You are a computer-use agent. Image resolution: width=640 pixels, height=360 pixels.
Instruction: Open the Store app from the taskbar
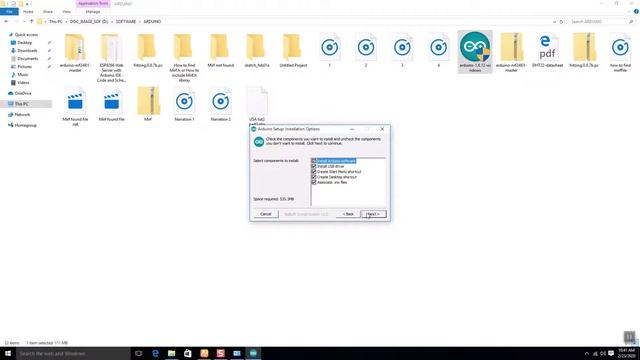point(188,353)
